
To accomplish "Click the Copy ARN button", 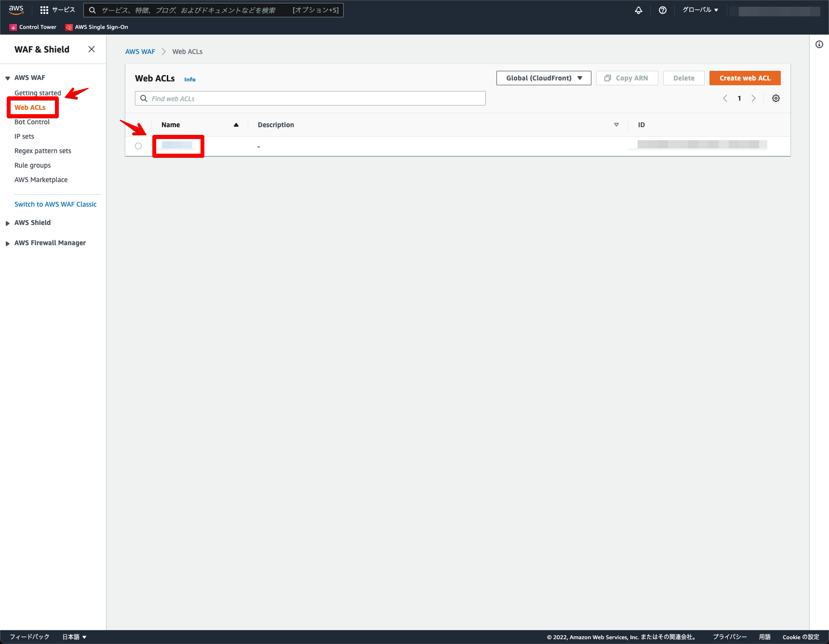I will point(627,78).
